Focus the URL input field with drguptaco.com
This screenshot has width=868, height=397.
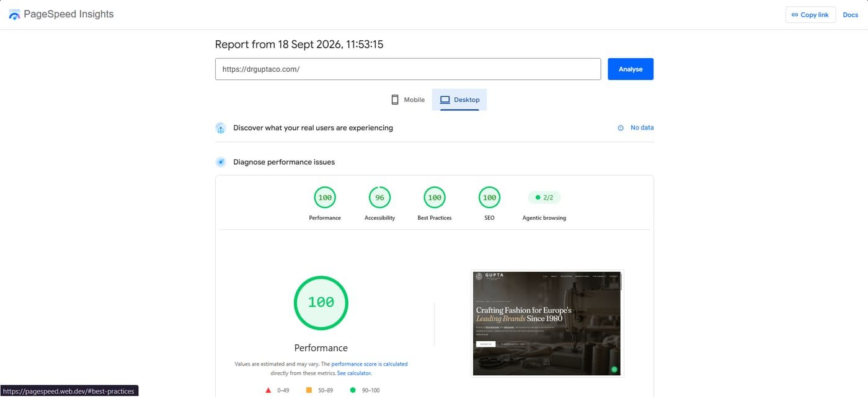tap(408, 69)
